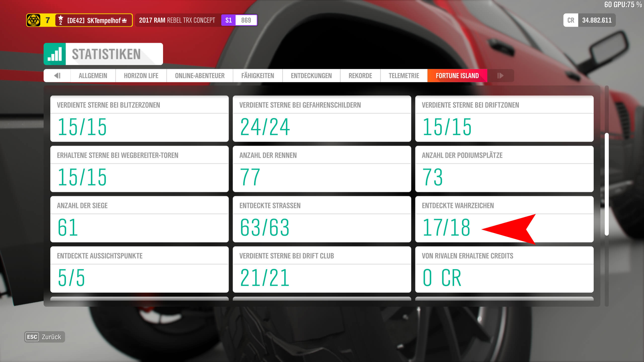Select the Entdeckte Strassen 63/63 tile

click(322, 219)
